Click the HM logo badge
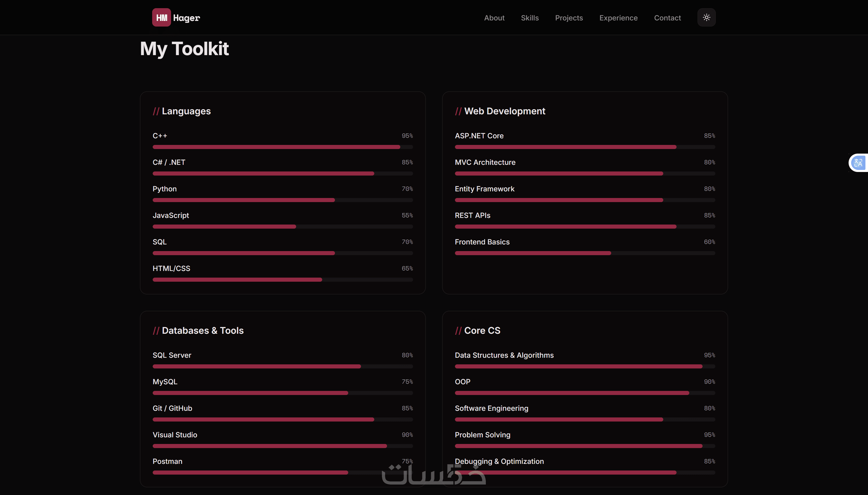The height and width of the screenshot is (495, 868). point(161,18)
